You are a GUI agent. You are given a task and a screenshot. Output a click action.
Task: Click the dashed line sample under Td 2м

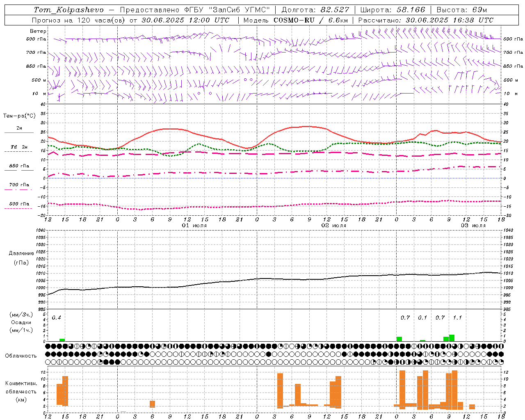[x=18, y=151]
